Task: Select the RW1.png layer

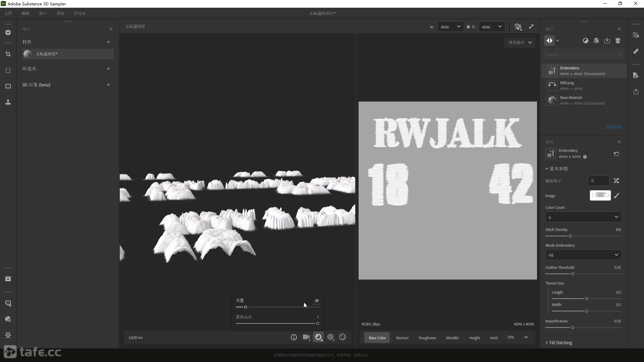Action: [584, 85]
